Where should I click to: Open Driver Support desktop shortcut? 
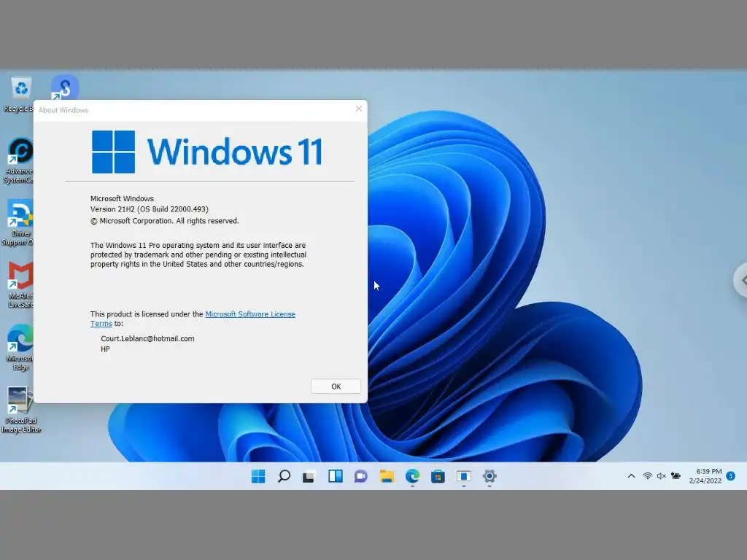pos(19,223)
